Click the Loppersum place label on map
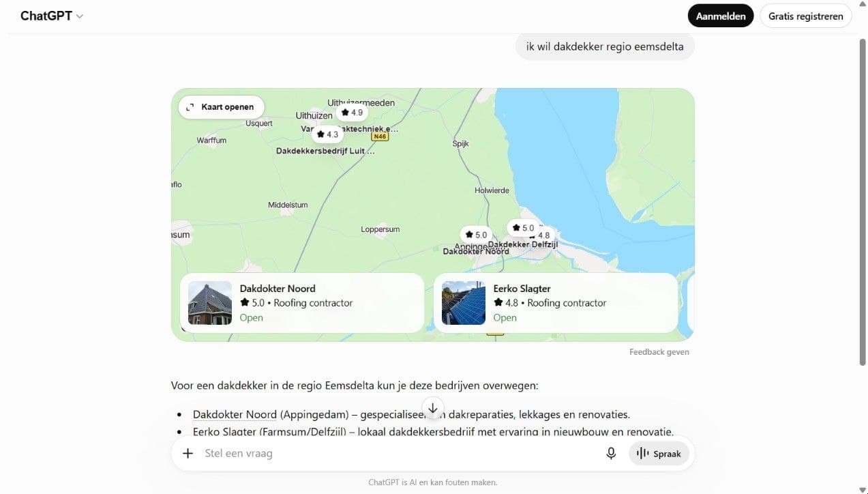This screenshot has width=868, height=494. point(380,230)
